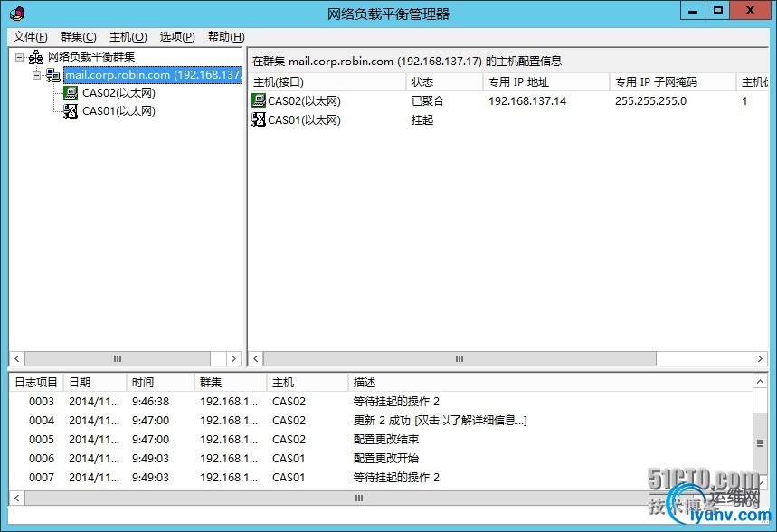
Task: Click the green CAS02 host icon in tree
Action: 71,93
